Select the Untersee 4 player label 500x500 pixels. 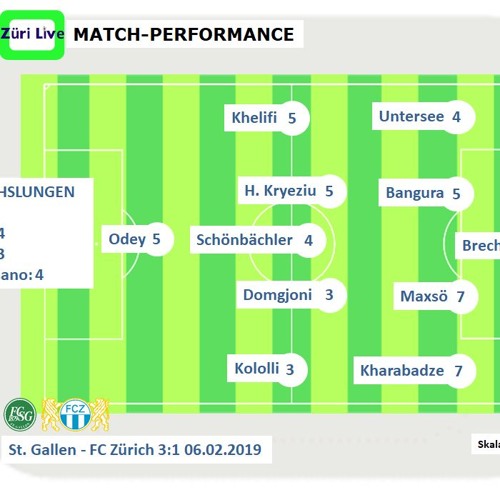[x=424, y=117]
